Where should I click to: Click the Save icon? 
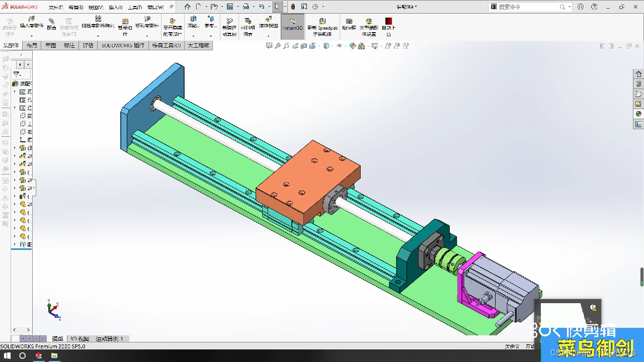pyautogui.click(x=229, y=7)
